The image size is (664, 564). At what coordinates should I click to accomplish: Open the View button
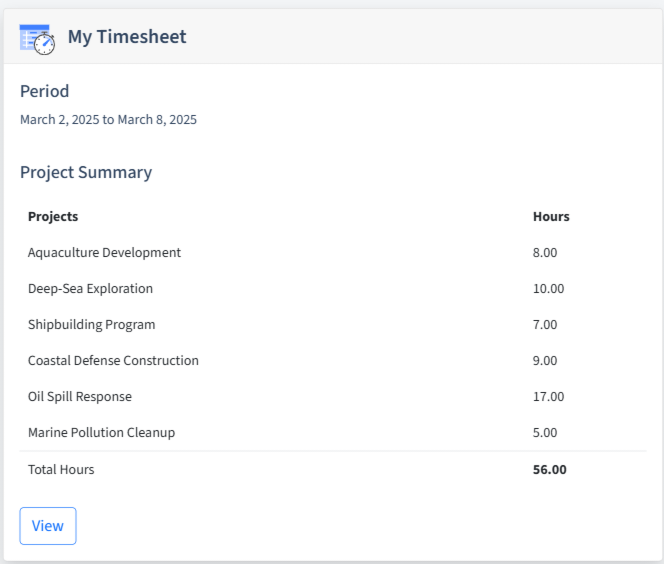[48, 526]
